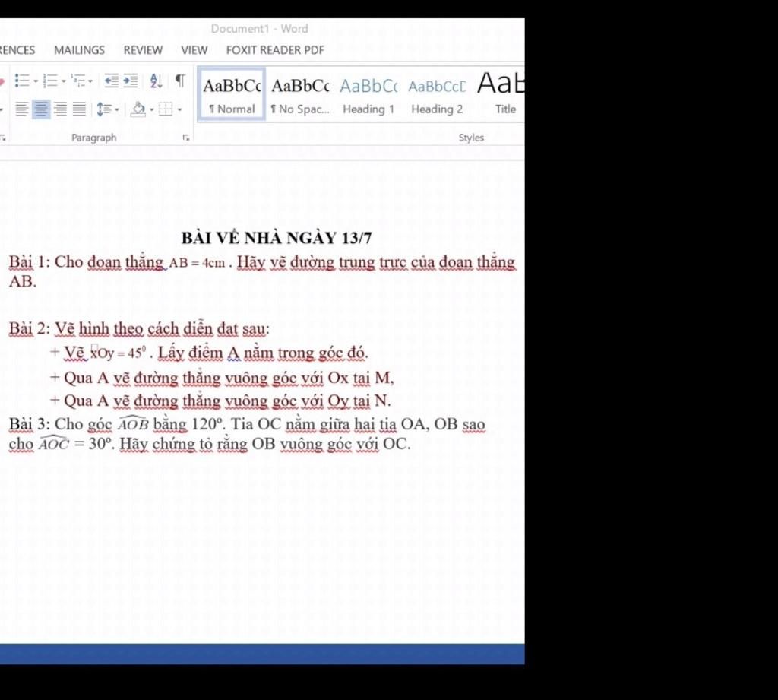Toggle Align Left for the paragraph
The width and height of the screenshot is (778, 700).
21,109
